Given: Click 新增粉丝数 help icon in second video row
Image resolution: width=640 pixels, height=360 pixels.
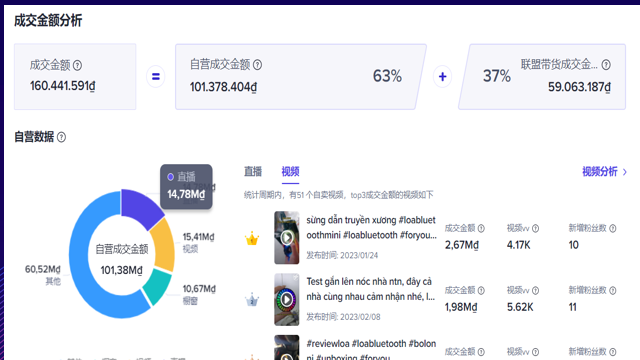Looking at the screenshot, I should (613, 291).
